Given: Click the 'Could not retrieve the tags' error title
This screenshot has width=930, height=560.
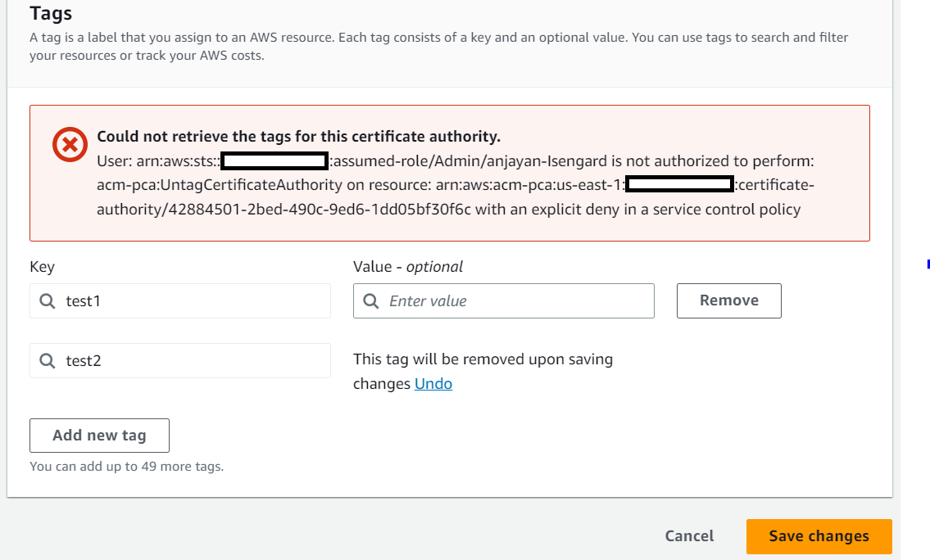Looking at the screenshot, I should [x=299, y=136].
